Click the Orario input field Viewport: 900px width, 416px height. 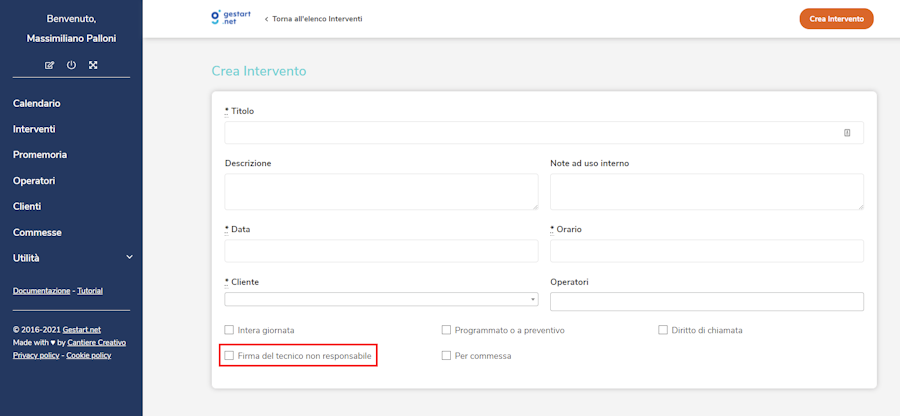click(707, 251)
